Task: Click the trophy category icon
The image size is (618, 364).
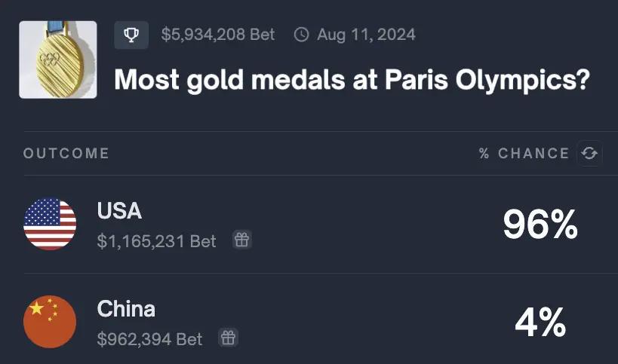Action: (131, 35)
